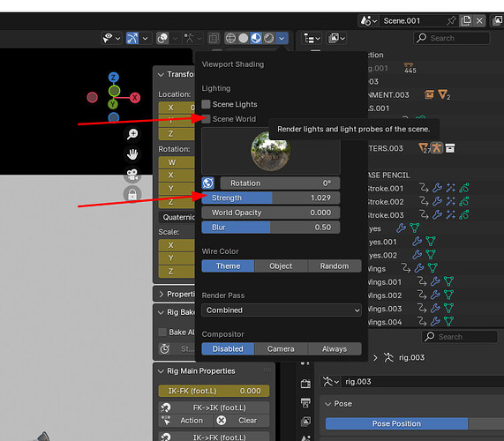
Task: Toggle camera view icon in viewport
Action: click(x=132, y=175)
